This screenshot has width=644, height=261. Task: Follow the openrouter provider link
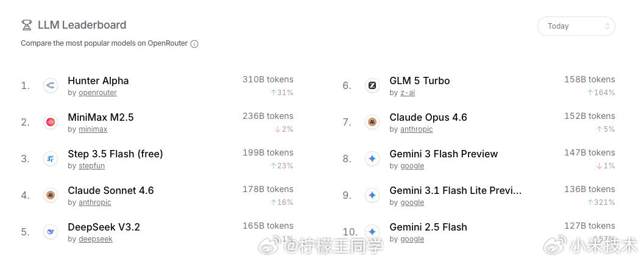pyautogui.click(x=97, y=93)
